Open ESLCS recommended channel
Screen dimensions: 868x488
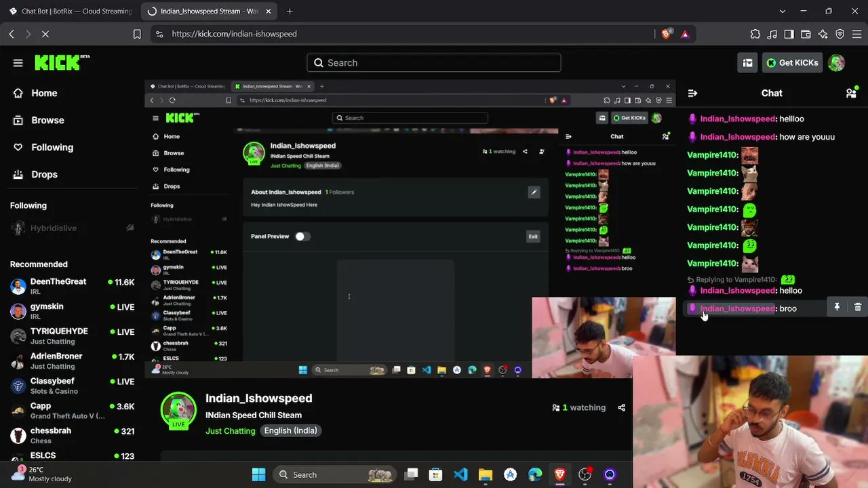73,456
